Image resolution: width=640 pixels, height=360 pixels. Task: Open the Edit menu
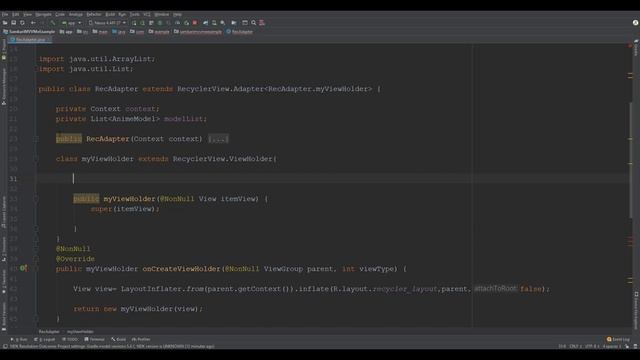16,14
